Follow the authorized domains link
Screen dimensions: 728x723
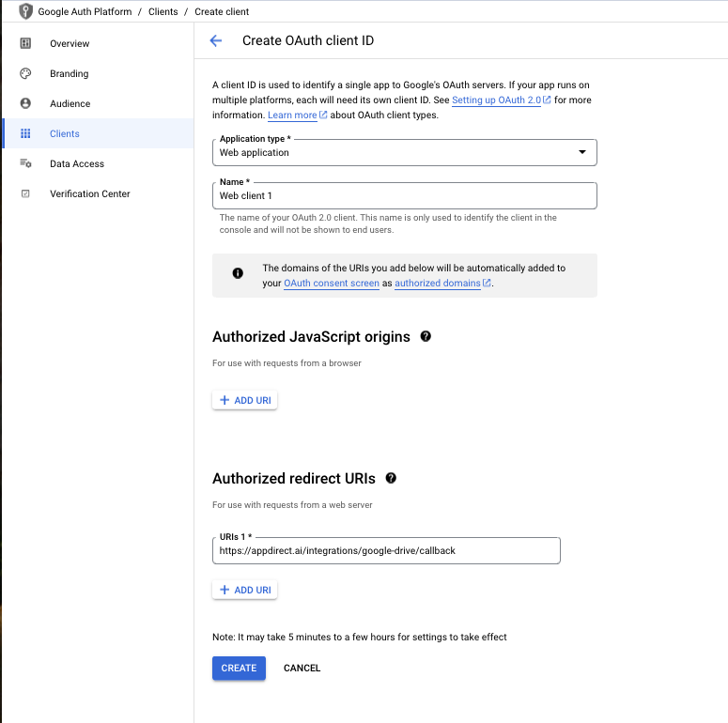pos(438,283)
